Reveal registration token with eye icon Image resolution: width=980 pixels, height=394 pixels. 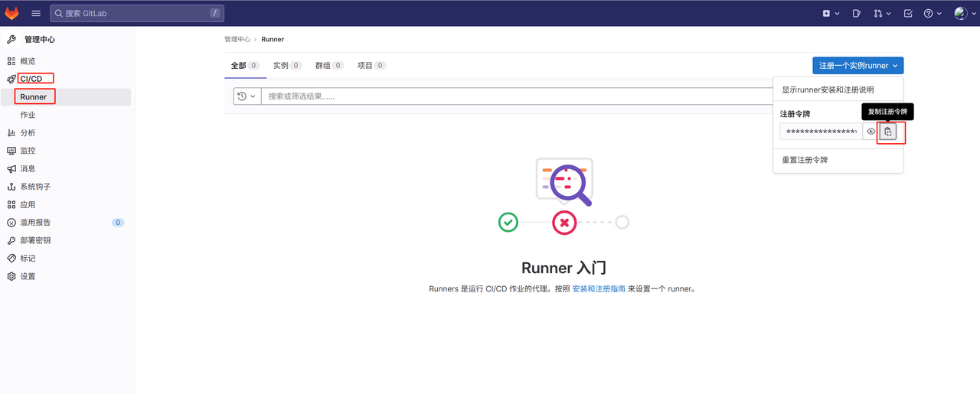click(x=871, y=132)
